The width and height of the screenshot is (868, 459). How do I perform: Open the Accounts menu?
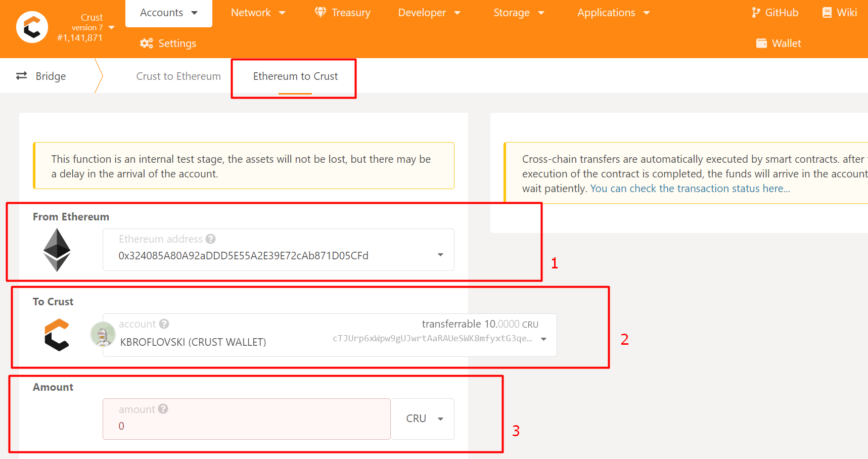[168, 13]
